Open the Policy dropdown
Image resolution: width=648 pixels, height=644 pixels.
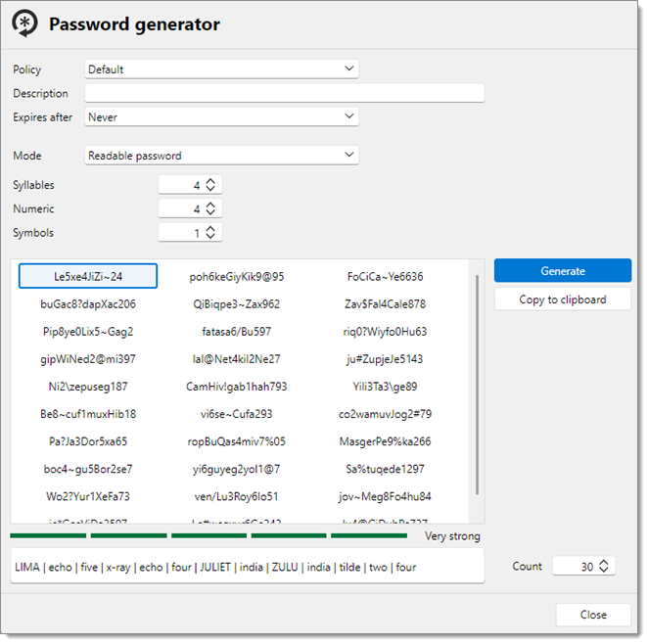tap(221, 69)
